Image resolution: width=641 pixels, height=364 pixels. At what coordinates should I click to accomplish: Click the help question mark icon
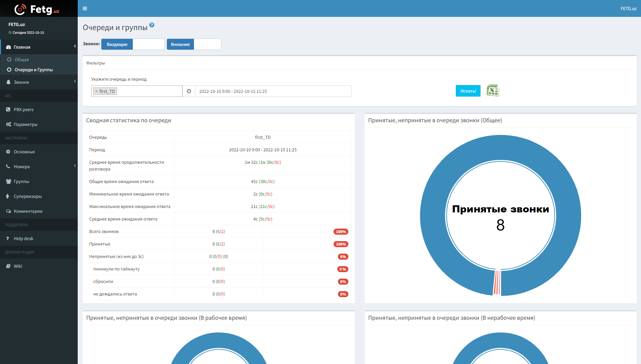tap(152, 25)
